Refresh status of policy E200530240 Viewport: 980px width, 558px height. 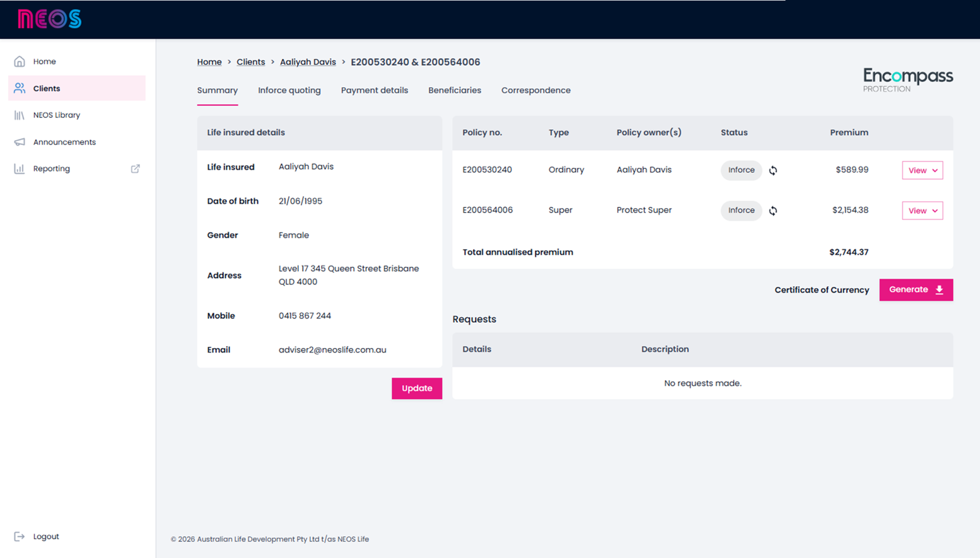[773, 170]
